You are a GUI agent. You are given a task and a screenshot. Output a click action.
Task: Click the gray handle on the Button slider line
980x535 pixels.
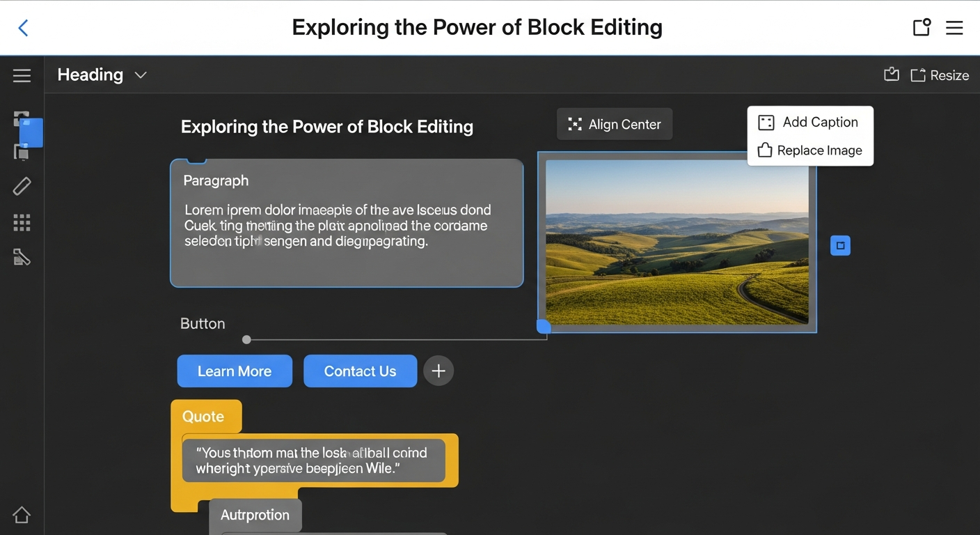pos(246,340)
